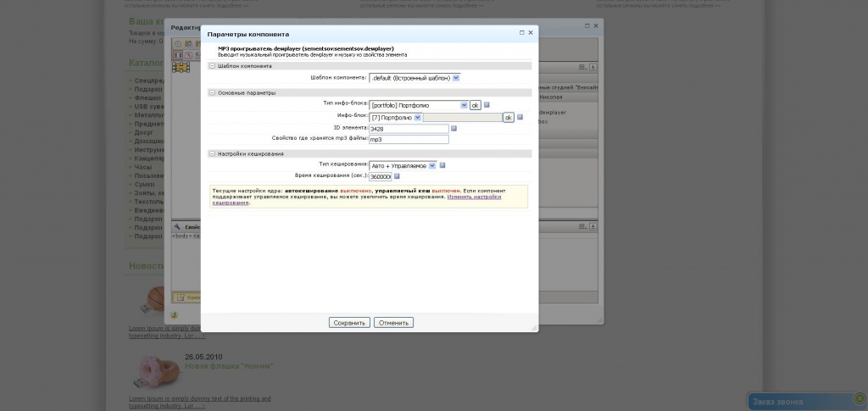Viewport: 868px width, 411px height.
Task: Click green icon at editor window bottom
Action: pyautogui.click(x=175, y=315)
